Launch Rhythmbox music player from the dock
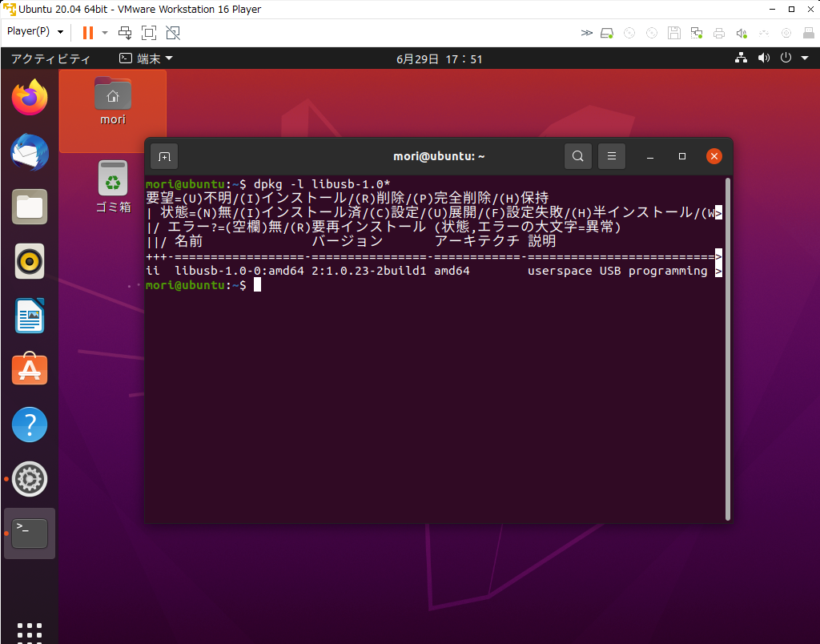The height and width of the screenshot is (644, 820). (x=30, y=261)
